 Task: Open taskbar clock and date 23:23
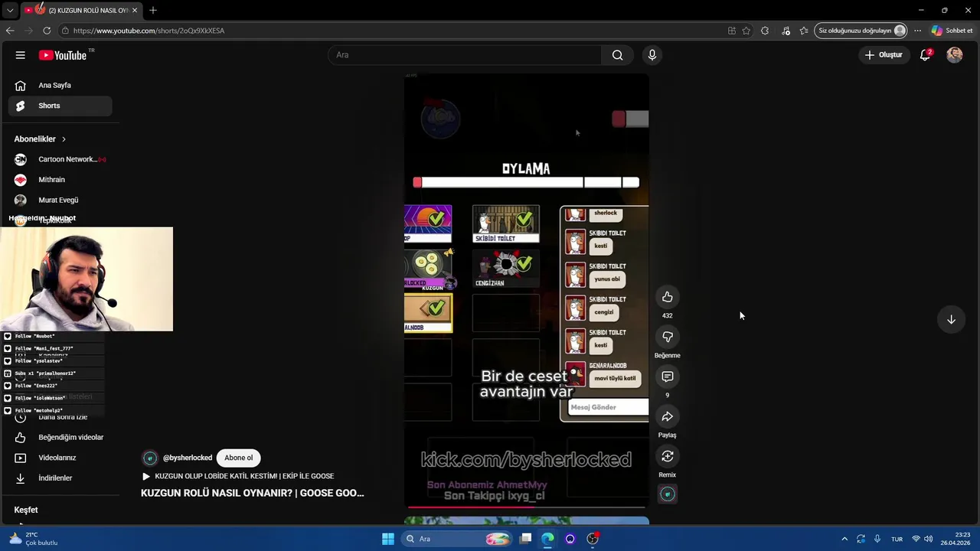tap(955, 539)
